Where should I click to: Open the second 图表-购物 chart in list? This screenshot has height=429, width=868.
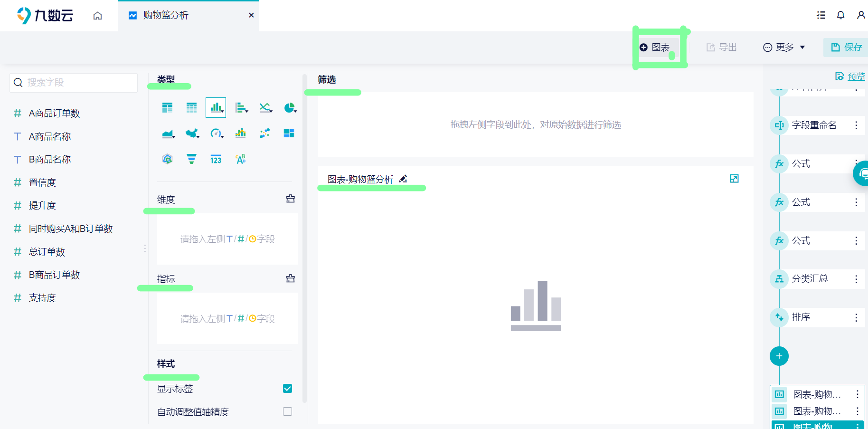click(x=817, y=411)
